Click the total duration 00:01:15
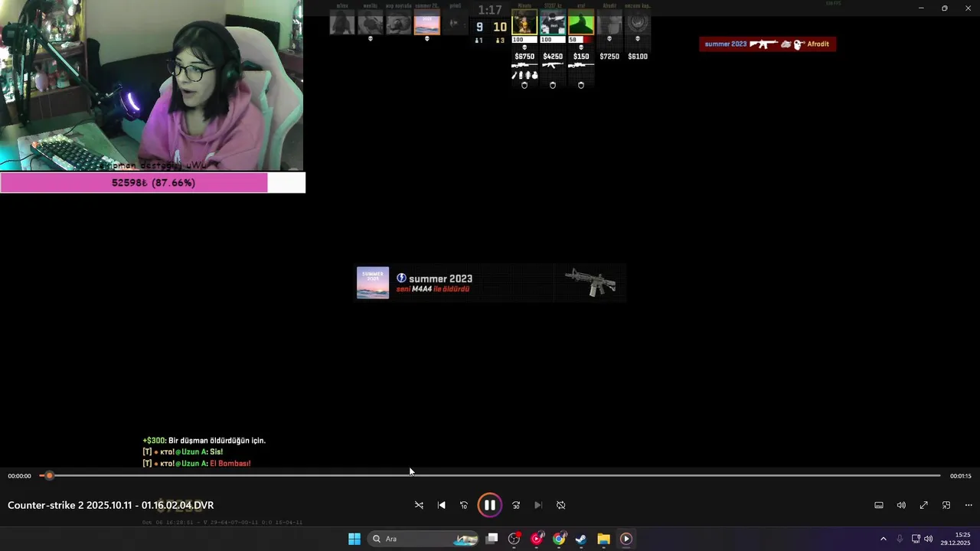Viewport: 980px width, 551px height. [x=960, y=476]
